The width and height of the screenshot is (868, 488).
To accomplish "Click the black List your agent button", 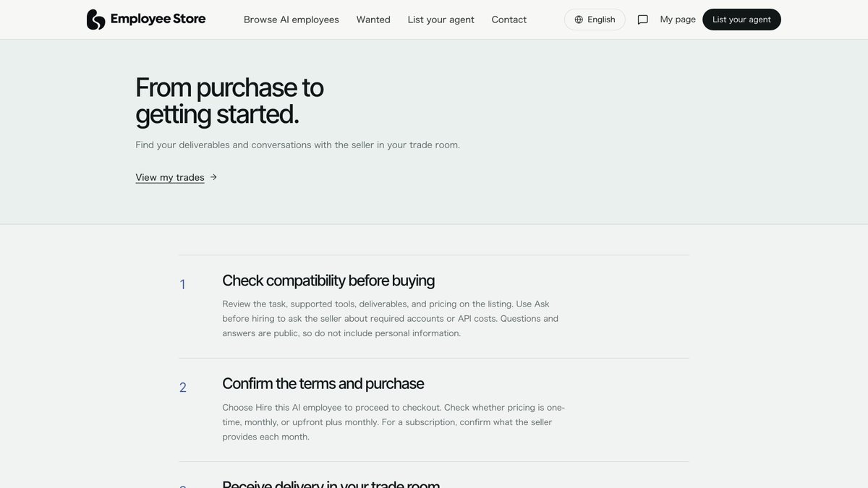I will click(x=741, y=20).
